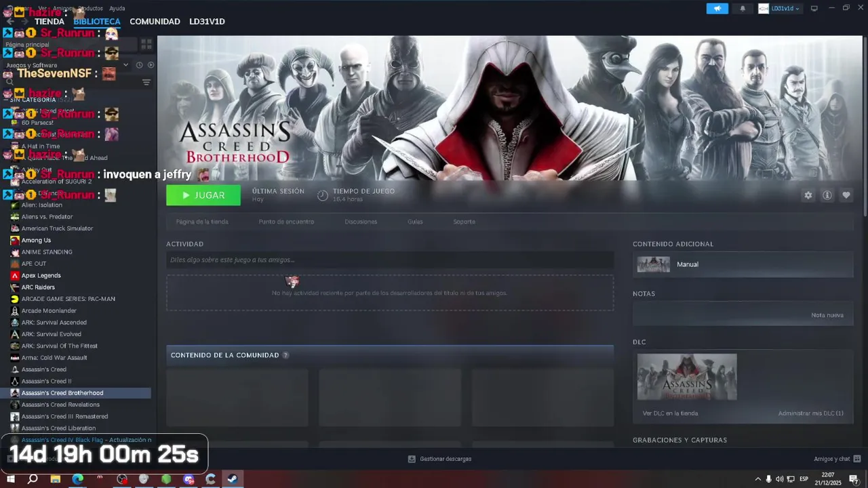The height and width of the screenshot is (488, 868).
Task: Select Arcade Moonlander in library
Action: click(49, 310)
